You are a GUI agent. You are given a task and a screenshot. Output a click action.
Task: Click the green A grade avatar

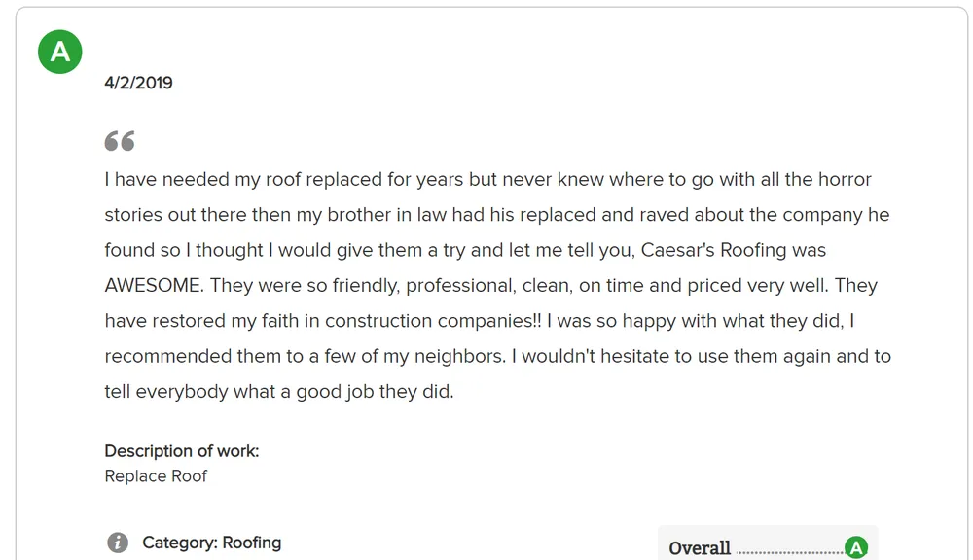click(59, 52)
